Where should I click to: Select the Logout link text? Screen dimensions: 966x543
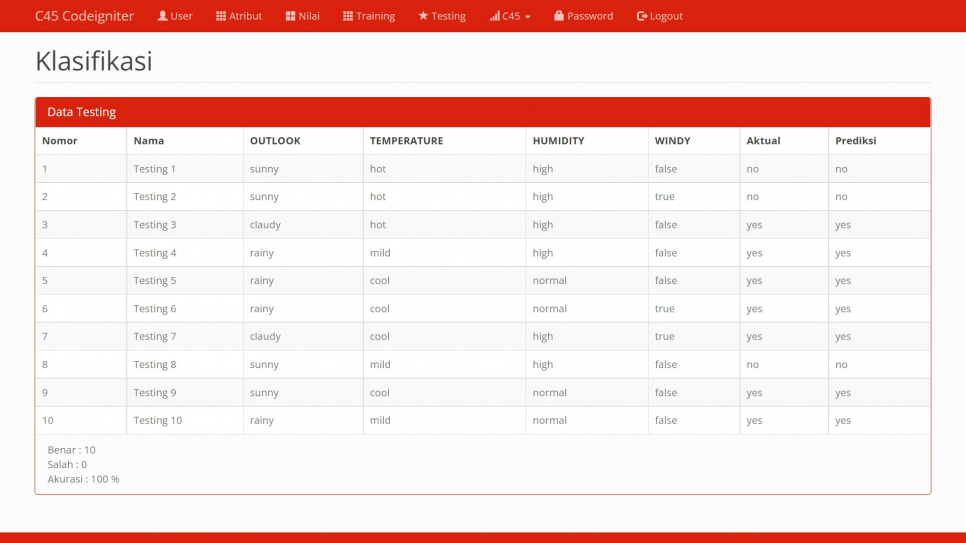point(666,16)
